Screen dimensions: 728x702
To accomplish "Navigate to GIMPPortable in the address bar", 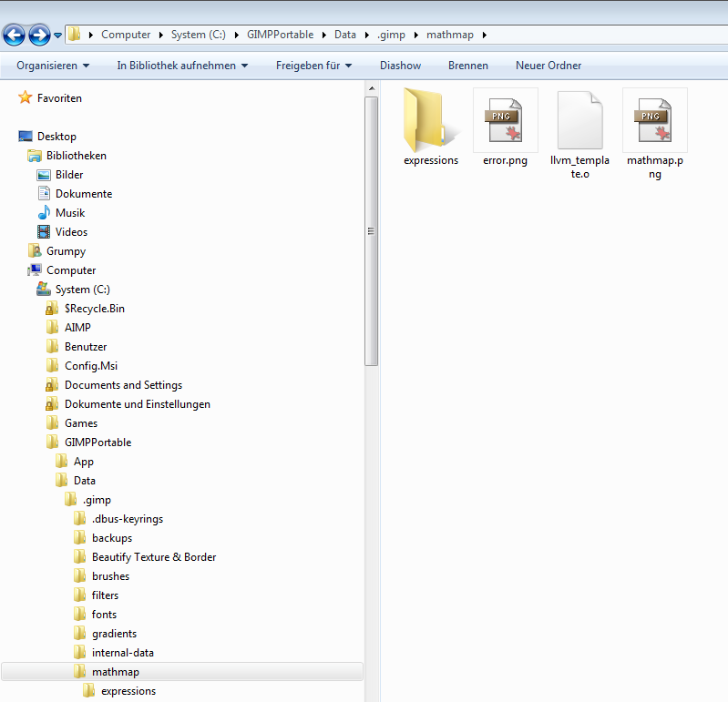I will pos(280,35).
